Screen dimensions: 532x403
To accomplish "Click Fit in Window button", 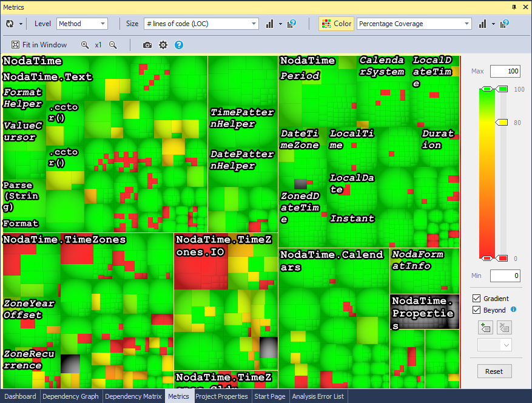I will pyautogui.click(x=39, y=45).
